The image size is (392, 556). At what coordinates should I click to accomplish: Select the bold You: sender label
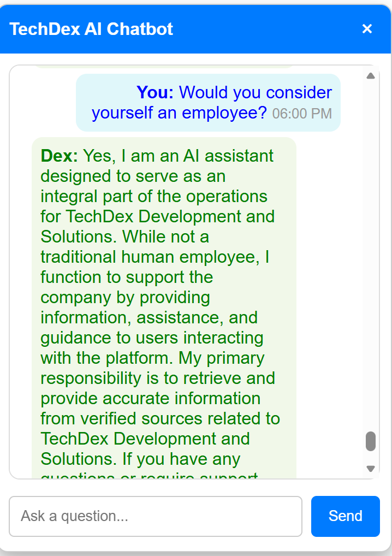point(155,93)
